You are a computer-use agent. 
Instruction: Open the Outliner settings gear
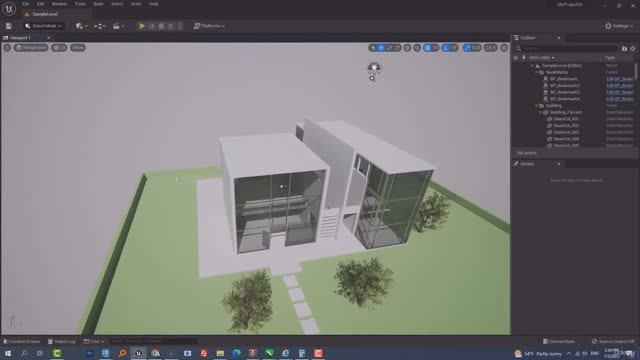tap(633, 49)
